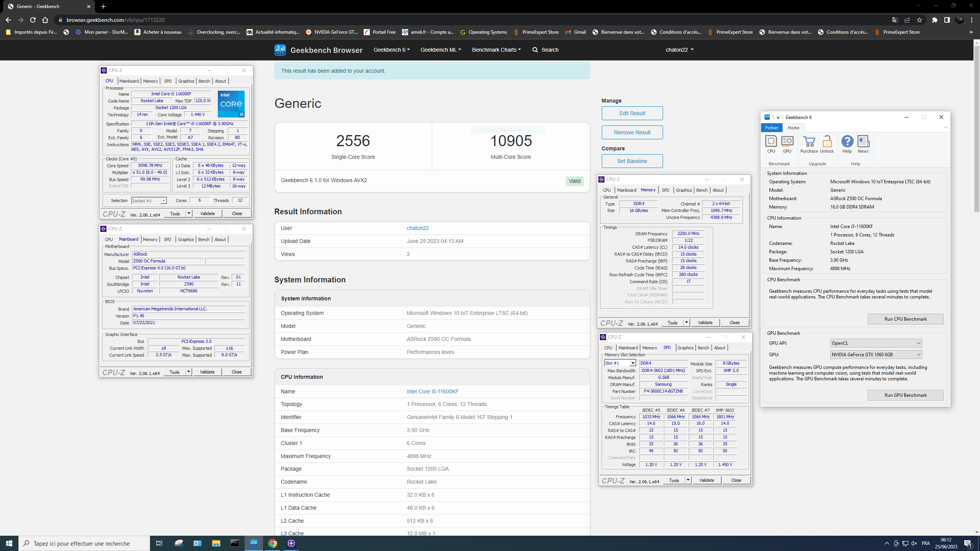Open the chaton22 user link

click(x=417, y=228)
